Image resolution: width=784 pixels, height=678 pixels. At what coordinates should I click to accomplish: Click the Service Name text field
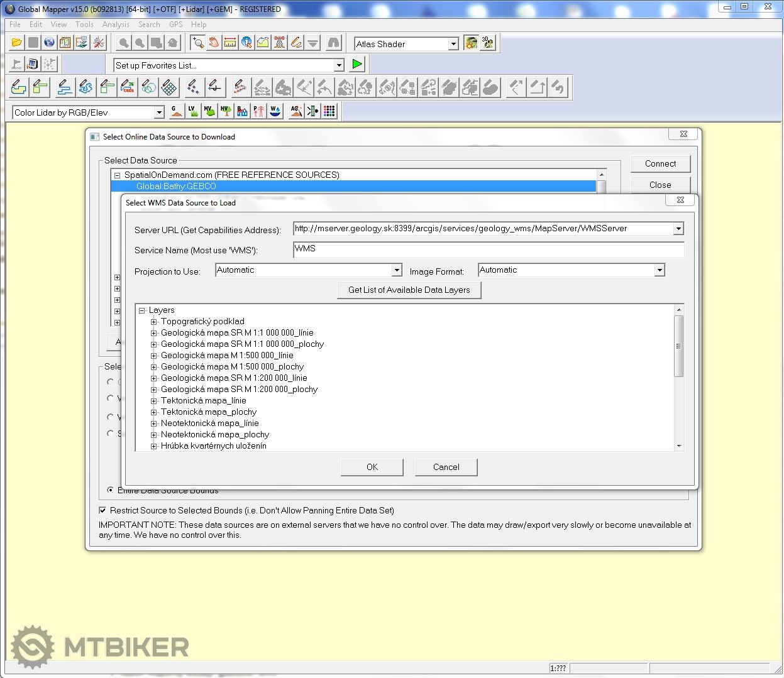point(488,249)
